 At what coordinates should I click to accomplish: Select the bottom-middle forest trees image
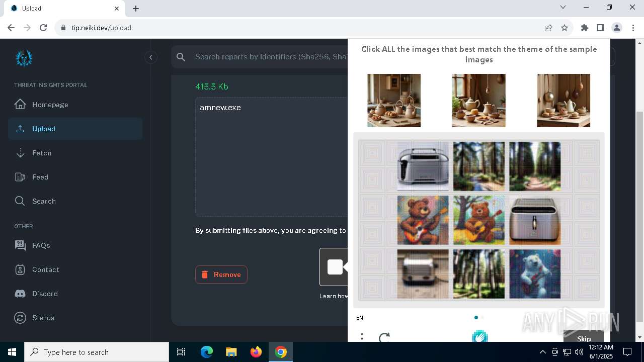coord(479,274)
